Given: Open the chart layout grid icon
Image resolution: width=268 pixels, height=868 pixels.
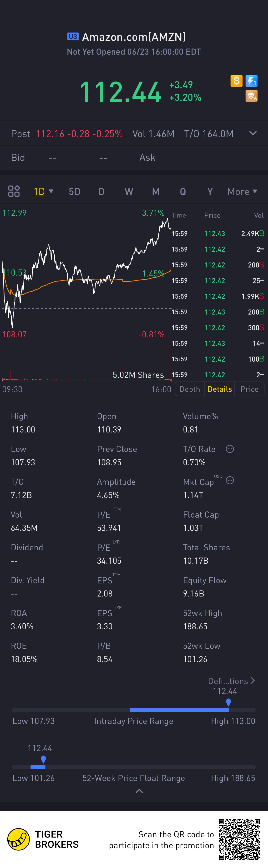Looking at the screenshot, I should pos(14,191).
